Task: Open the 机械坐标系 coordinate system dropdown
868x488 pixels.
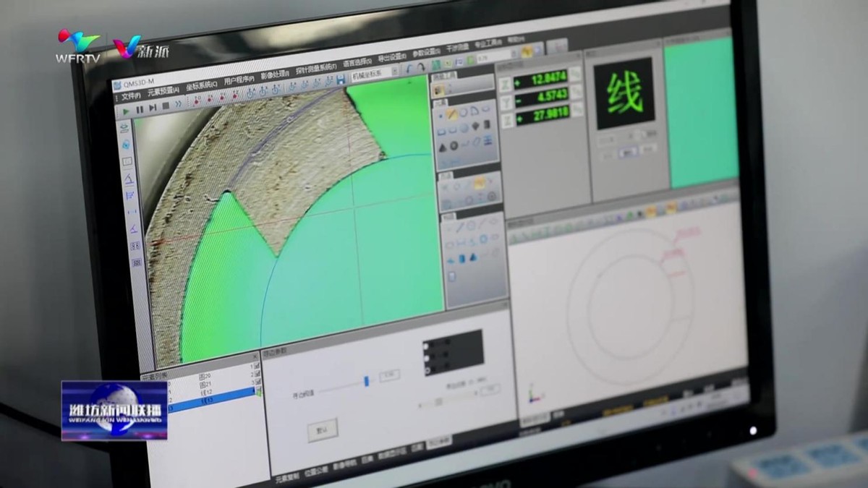Action: point(375,73)
